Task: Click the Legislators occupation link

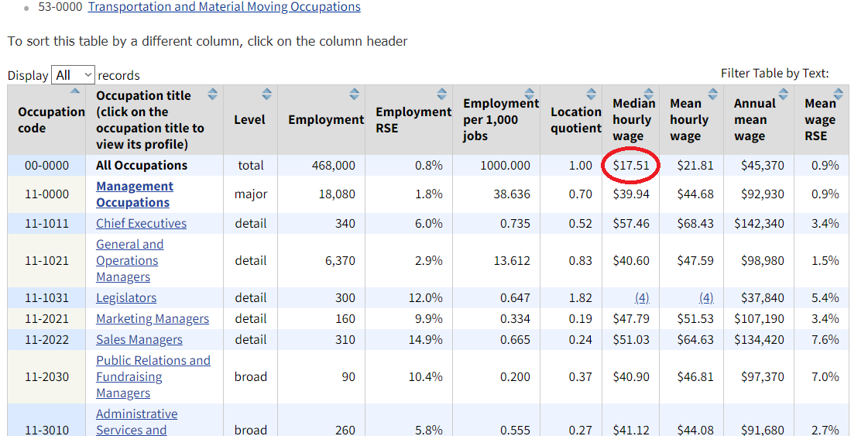Action: pos(126,298)
